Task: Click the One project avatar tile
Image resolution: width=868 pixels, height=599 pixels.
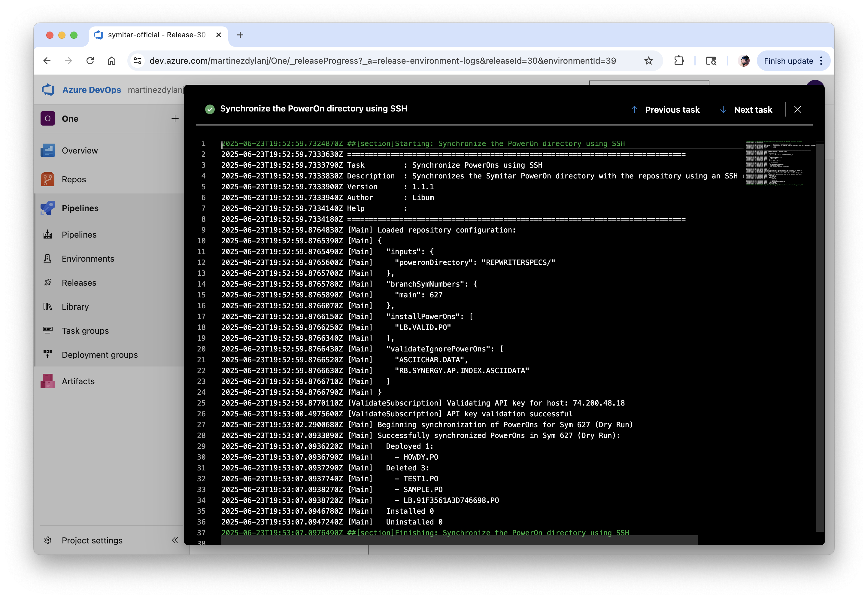Action: [x=48, y=119]
